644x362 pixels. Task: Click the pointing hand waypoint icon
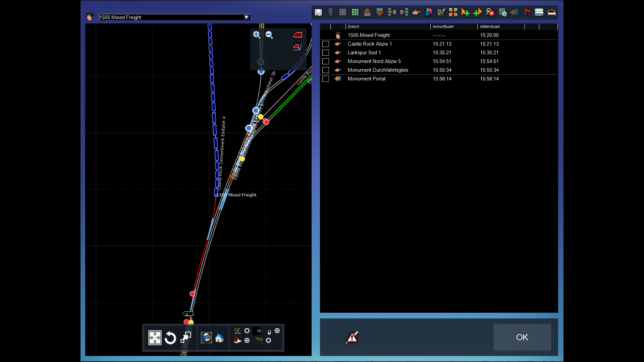pyautogui.click(x=416, y=12)
